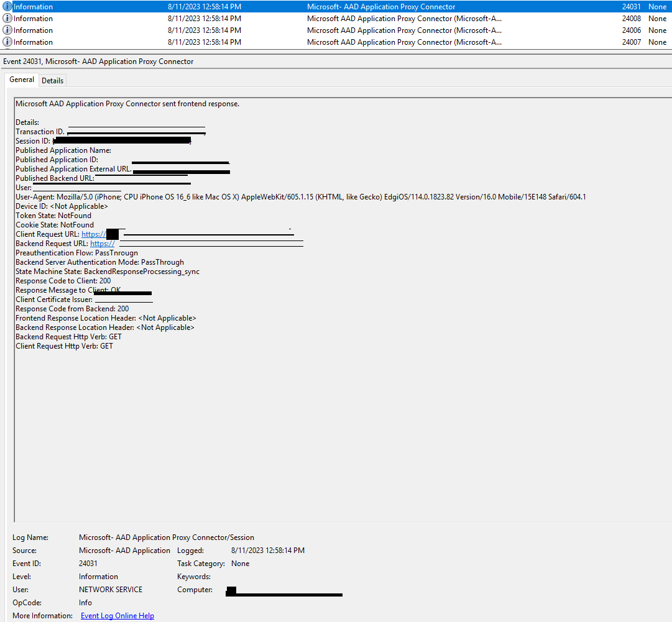
Task: Click the date cell of the 24006 row
Action: tap(205, 30)
